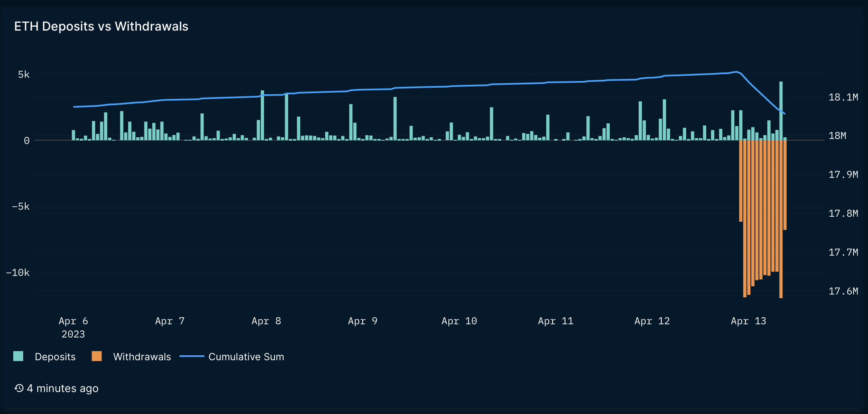Click the '17.8M' right axis label

[843, 213]
